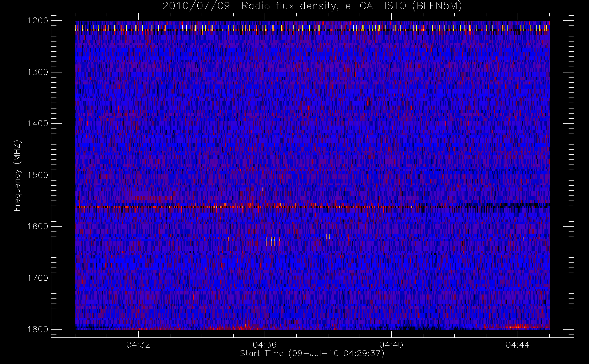Click the 04:40 time tick label
Image resolution: width=589 pixels, height=364 pixels.
click(x=391, y=345)
